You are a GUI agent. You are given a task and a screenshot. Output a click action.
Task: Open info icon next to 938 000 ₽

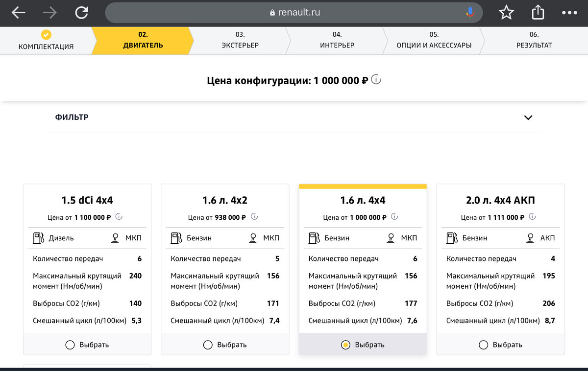tap(254, 216)
